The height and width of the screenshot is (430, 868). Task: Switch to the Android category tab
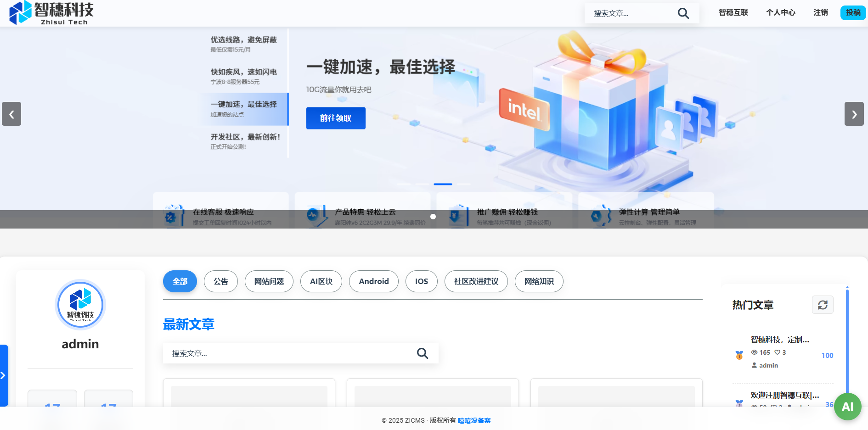tap(373, 281)
